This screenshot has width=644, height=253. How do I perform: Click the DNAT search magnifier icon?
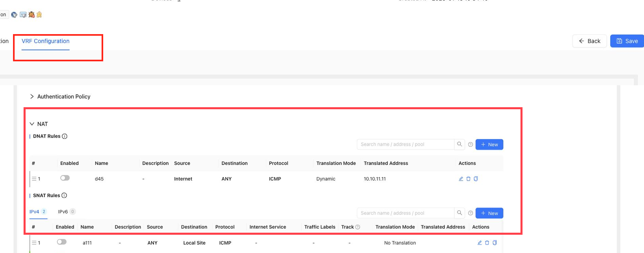click(460, 144)
